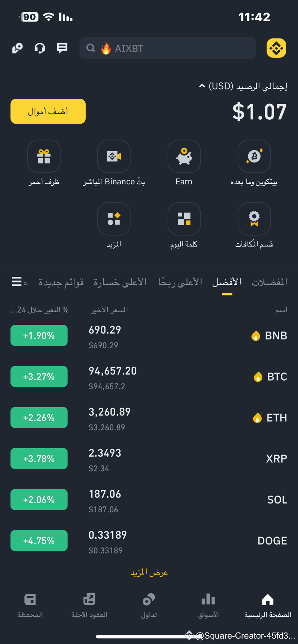Image resolution: width=298 pixels, height=644 pixels.
Task: Open the headset customer support icon
Action: [x=40, y=48]
